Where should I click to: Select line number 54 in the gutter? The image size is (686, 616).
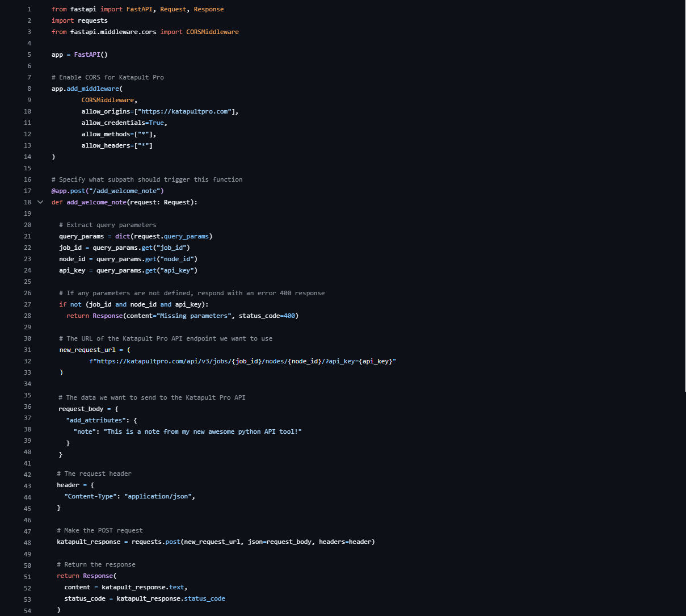point(28,610)
